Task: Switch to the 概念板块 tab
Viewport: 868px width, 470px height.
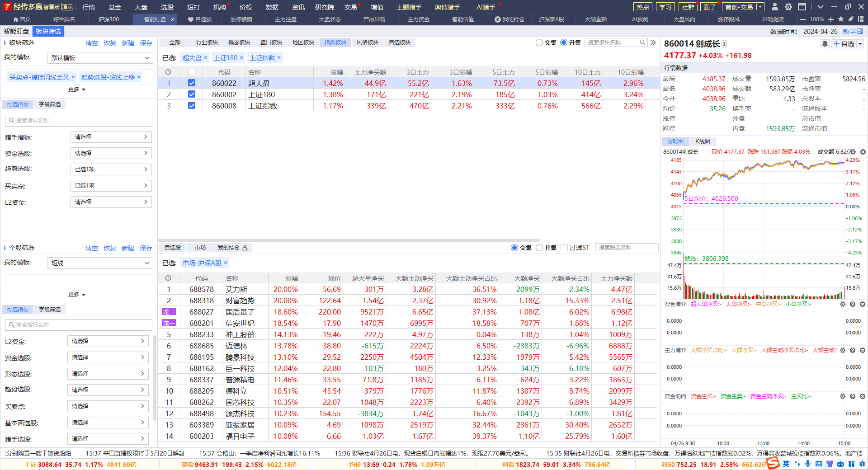Action: [239, 42]
